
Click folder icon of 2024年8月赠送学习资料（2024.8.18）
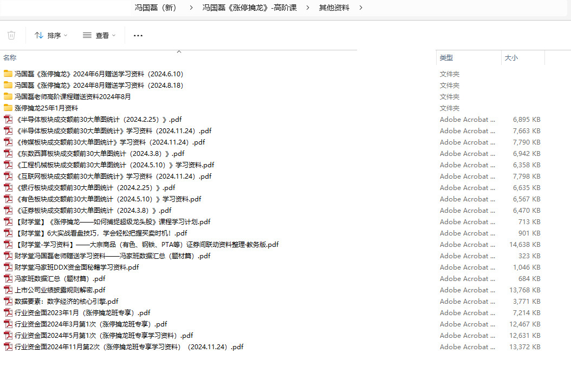[x=8, y=85]
